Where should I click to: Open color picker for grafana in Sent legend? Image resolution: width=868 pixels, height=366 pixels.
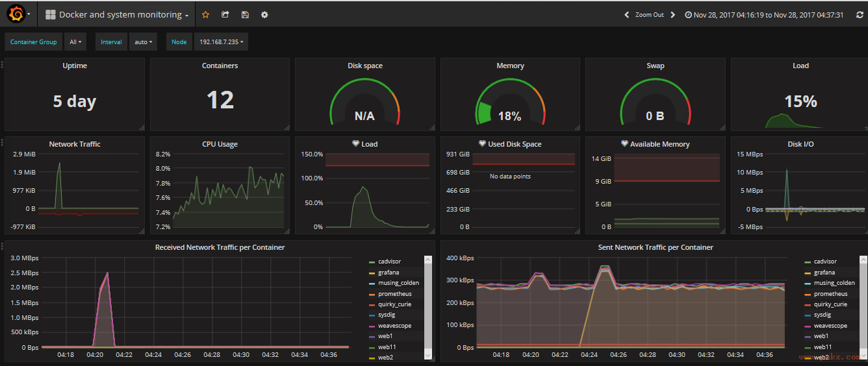[808, 273]
